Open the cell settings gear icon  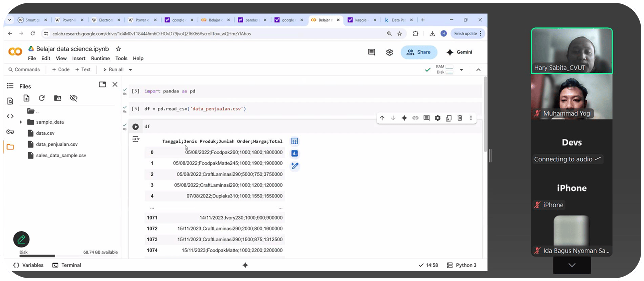[x=437, y=118]
